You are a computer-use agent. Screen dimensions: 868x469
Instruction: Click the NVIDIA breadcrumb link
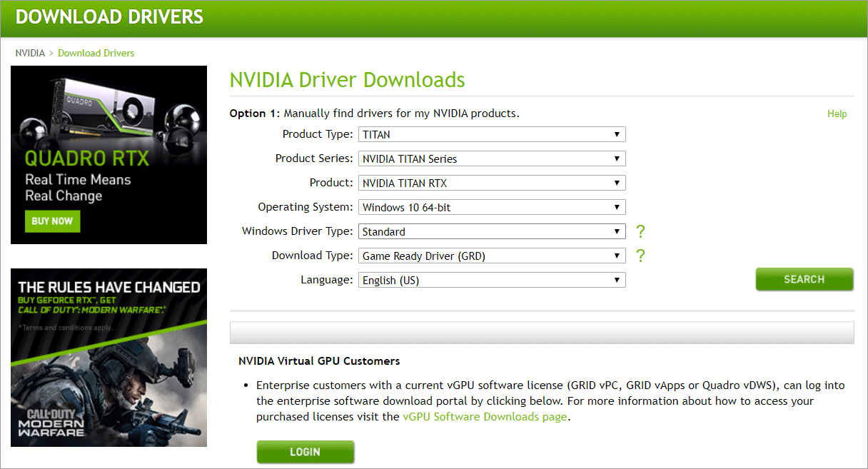click(x=30, y=53)
